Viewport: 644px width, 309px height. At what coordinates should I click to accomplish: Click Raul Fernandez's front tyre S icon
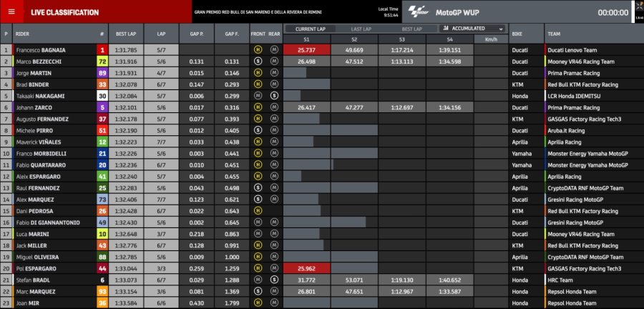(258, 188)
